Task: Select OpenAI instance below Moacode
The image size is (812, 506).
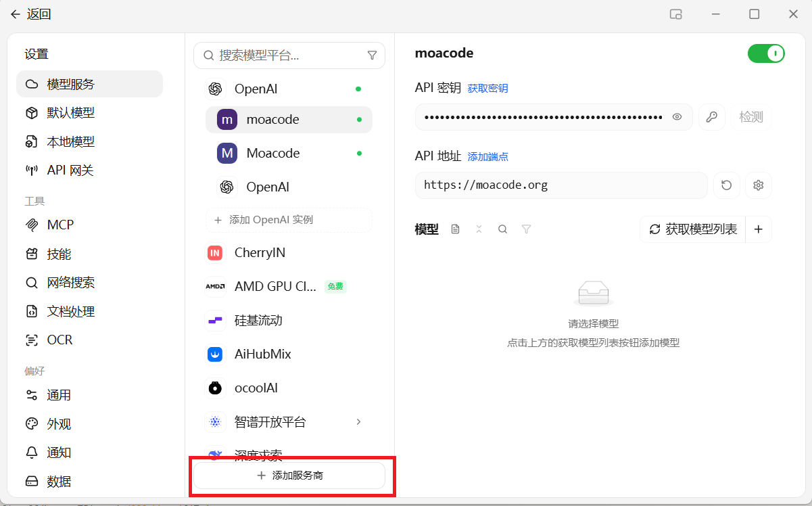Action: click(289, 187)
